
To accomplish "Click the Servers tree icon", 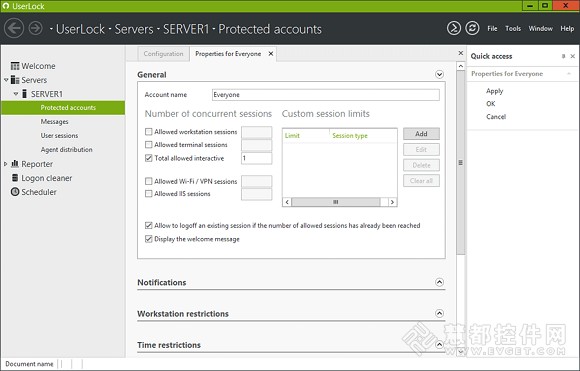I will point(15,80).
